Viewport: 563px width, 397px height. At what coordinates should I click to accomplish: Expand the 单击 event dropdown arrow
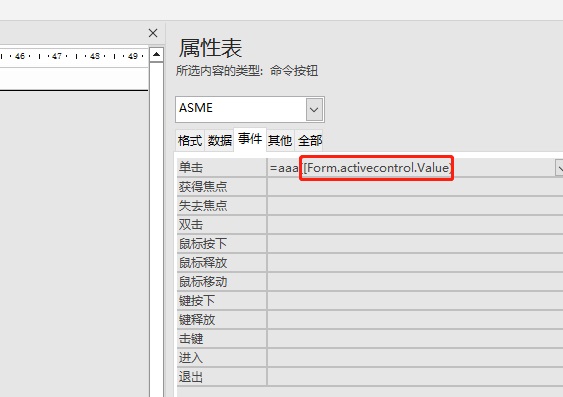click(559, 168)
